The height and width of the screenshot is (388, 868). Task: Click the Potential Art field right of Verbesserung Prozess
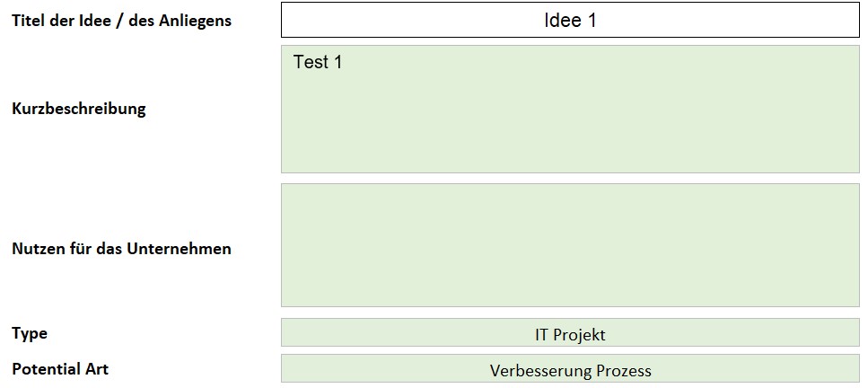(x=756, y=368)
